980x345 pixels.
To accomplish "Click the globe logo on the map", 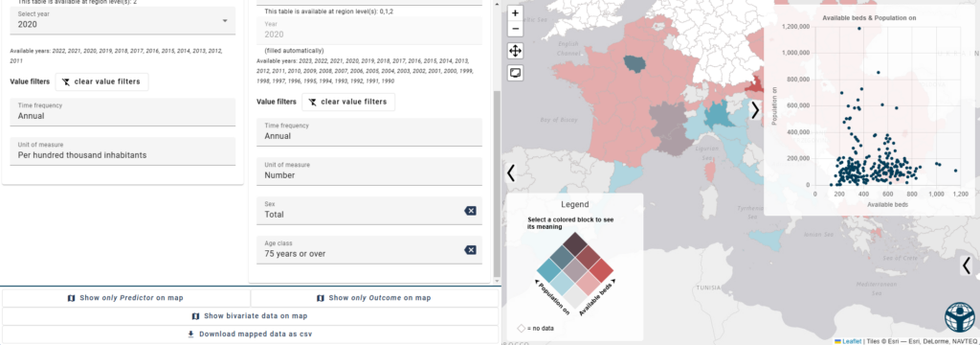I will (x=959, y=317).
